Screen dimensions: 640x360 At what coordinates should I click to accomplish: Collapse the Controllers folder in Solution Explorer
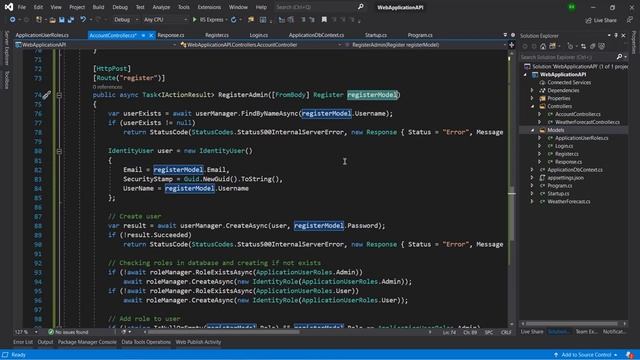[x=532, y=106]
